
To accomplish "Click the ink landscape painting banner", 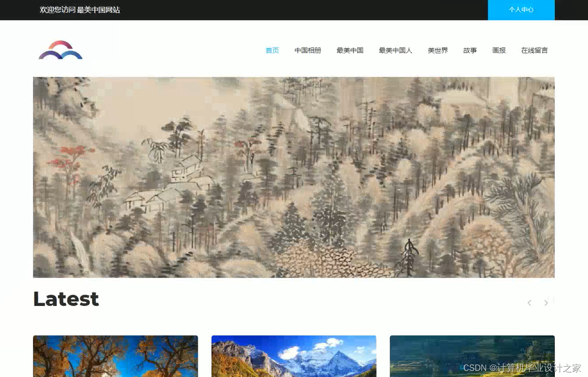I will pos(294,177).
